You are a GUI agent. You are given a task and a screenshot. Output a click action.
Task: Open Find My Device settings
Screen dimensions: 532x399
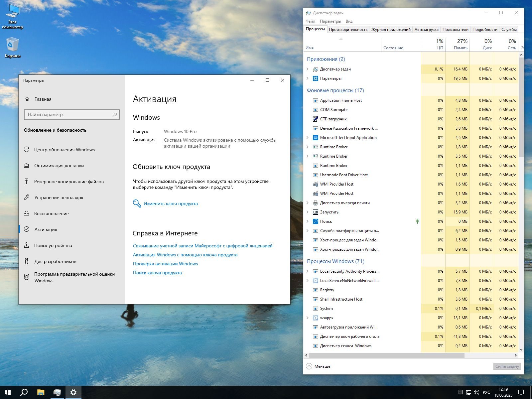53,245
